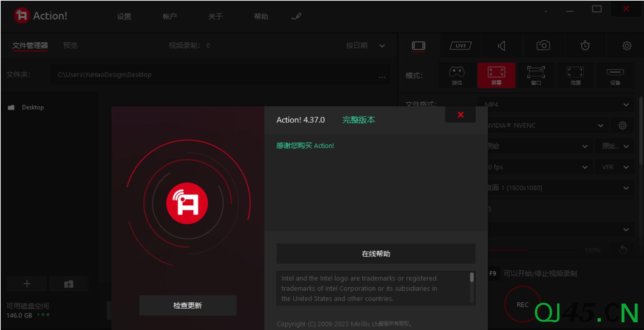This screenshot has height=330, width=644.
Task: Click the Intel trademark license text
Action: (x=359, y=288)
